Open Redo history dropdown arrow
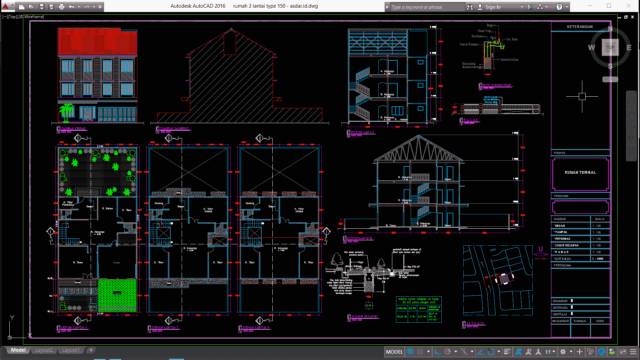This screenshot has height=360, width=640. pyautogui.click(x=93, y=7)
